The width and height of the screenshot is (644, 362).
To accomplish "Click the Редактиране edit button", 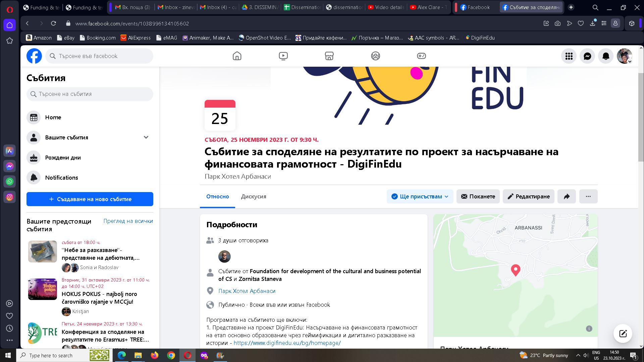I will [x=529, y=196].
